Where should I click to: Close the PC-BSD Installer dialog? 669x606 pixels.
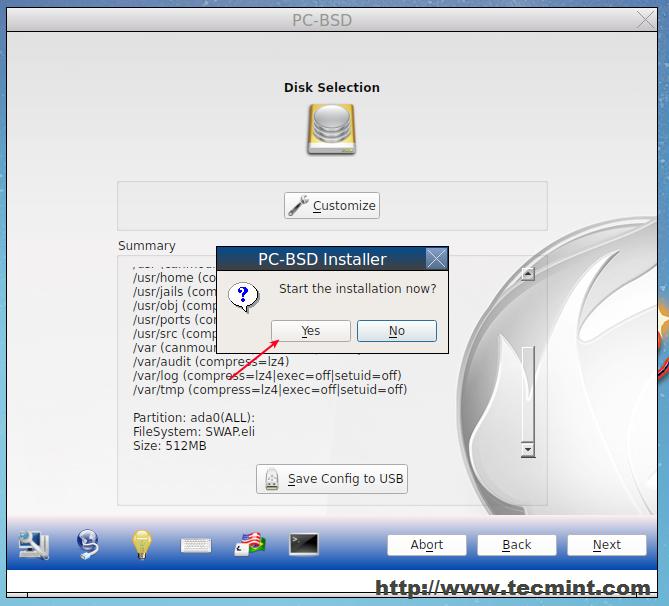436,259
